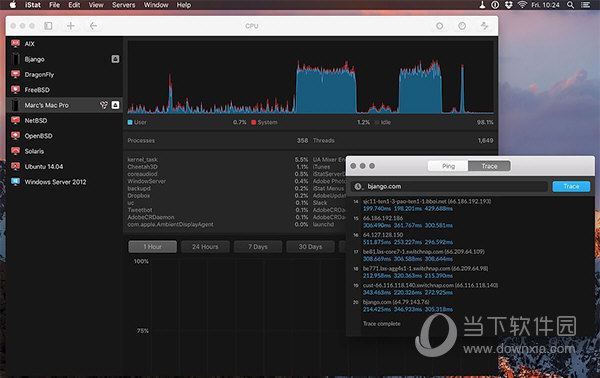The width and height of the screenshot is (600, 378).
Task: Click the plunger-shaped menu bar icon
Action: pyautogui.click(x=482, y=5)
